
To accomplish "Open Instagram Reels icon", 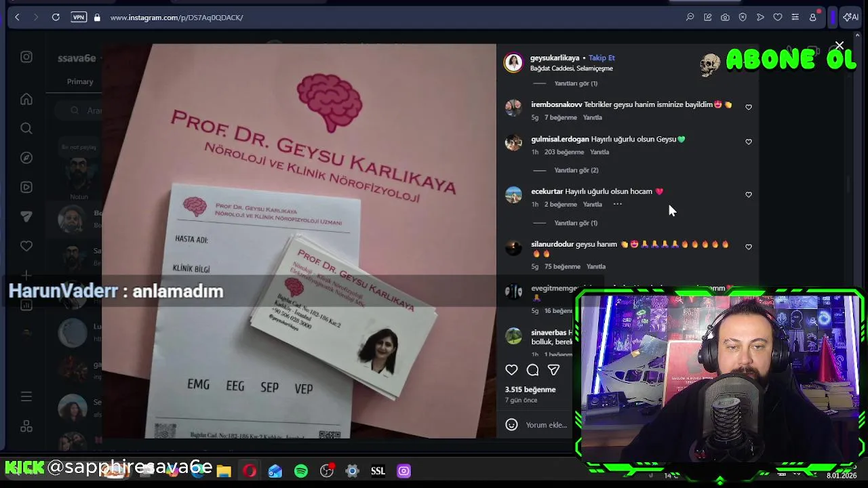I will point(26,187).
